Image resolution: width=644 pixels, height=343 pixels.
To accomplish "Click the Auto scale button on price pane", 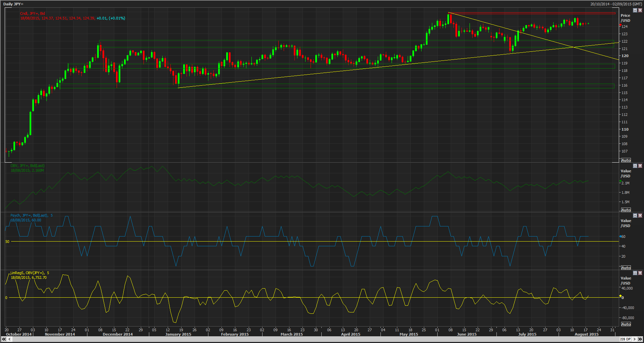I will [626, 160].
